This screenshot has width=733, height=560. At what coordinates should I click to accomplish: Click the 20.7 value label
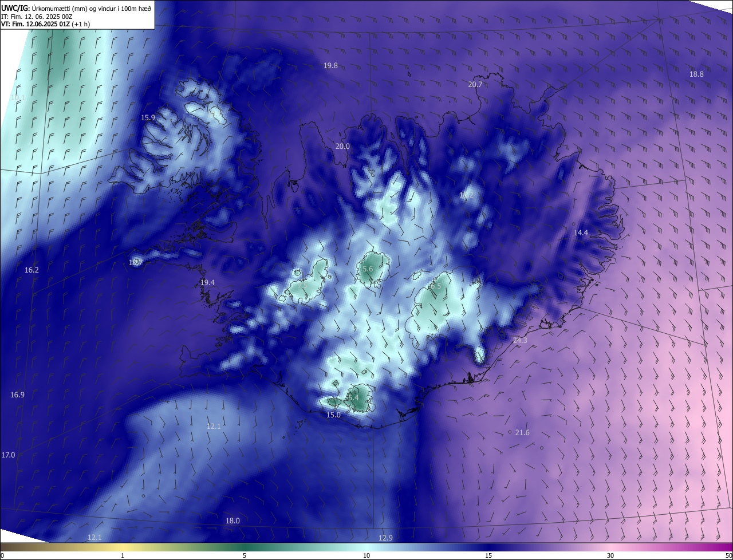475,85
